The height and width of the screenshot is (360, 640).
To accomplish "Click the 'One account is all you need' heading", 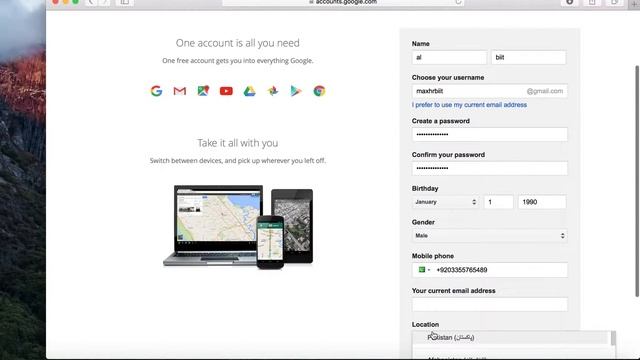I will [x=238, y=43].
